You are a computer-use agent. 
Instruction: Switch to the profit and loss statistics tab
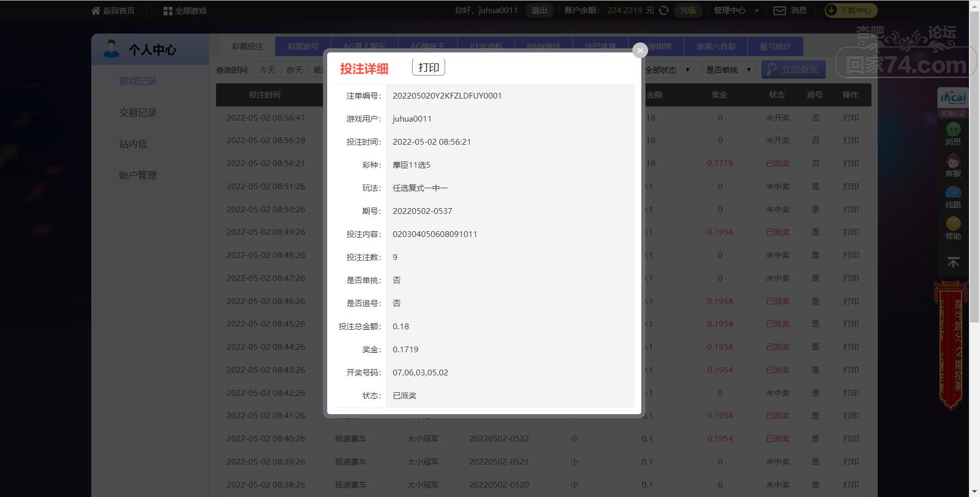[x=775, y=47]
